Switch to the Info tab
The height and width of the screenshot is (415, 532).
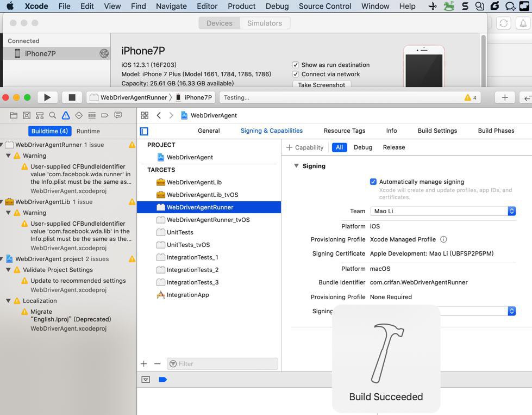pos(391,131)
